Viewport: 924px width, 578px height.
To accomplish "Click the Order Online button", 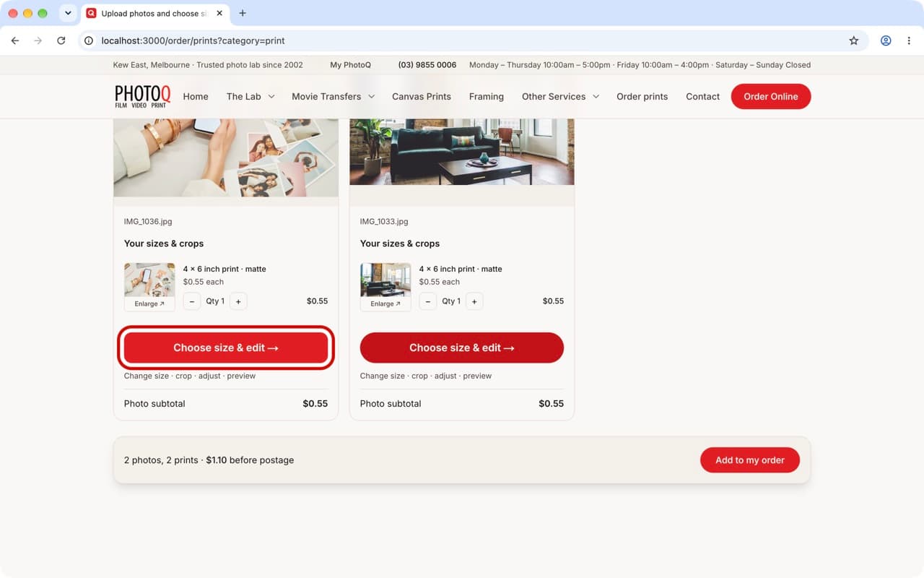I will pyautogui.click(x=771, y=96).
